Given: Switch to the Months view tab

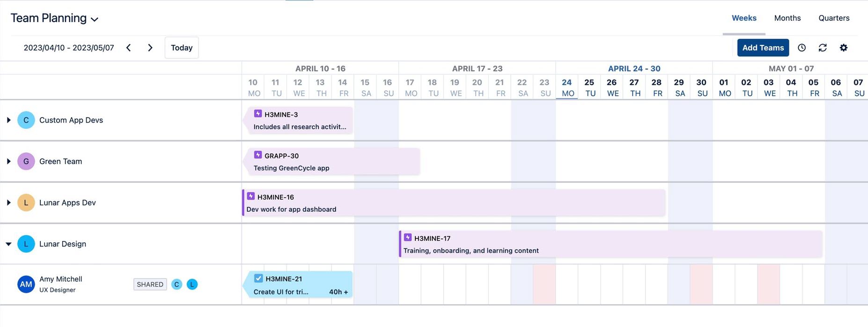Looking at the screenshot, I should tap(787, 18).
